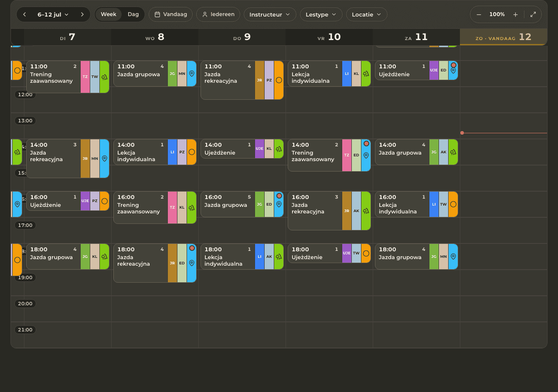Open the 6–12 jul date range dropdown

tap(53, 14)
